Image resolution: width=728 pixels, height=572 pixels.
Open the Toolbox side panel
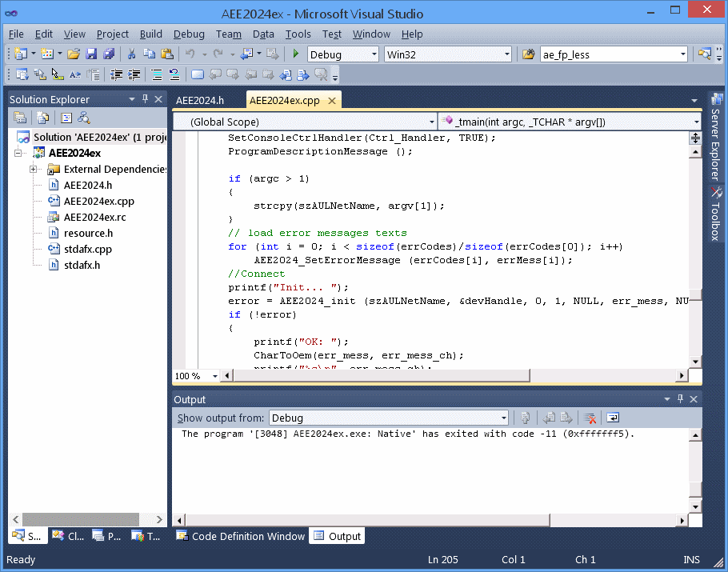tap(716, 214)
